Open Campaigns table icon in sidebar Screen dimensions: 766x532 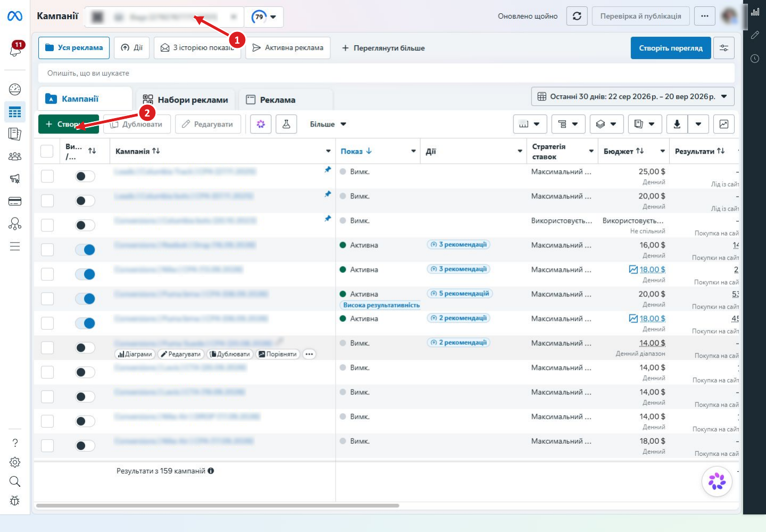(15, 112)
